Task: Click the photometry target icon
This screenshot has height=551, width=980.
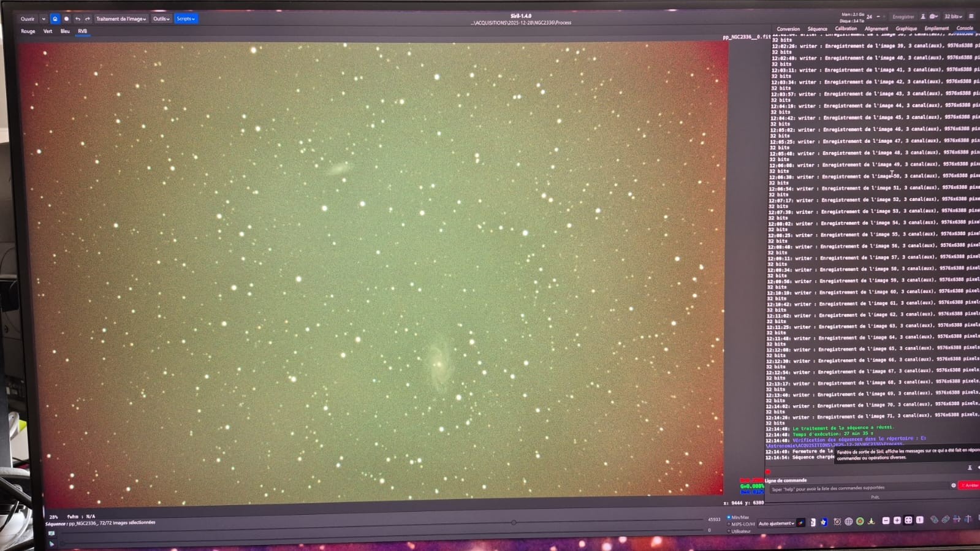Action: coord(837,522)
